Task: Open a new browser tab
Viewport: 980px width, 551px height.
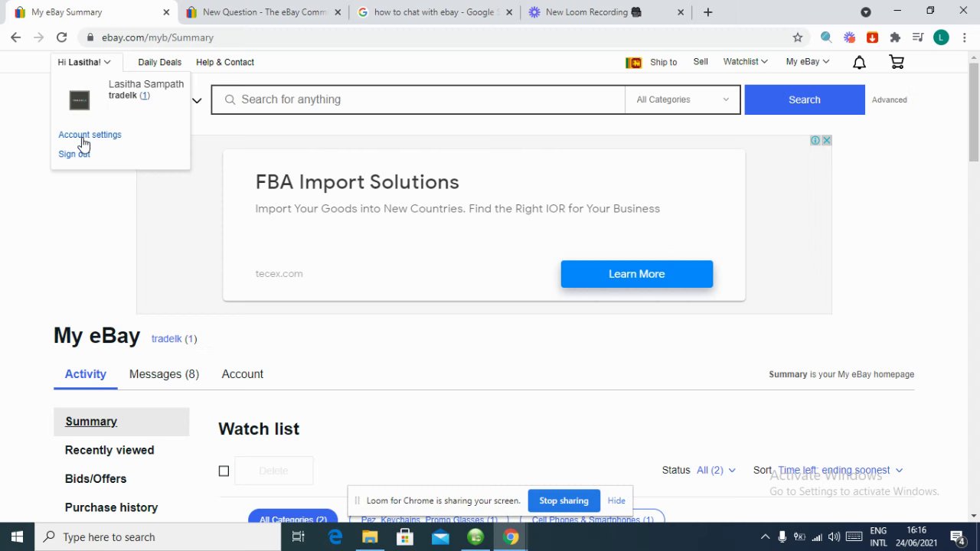Action: click(708, 12)
